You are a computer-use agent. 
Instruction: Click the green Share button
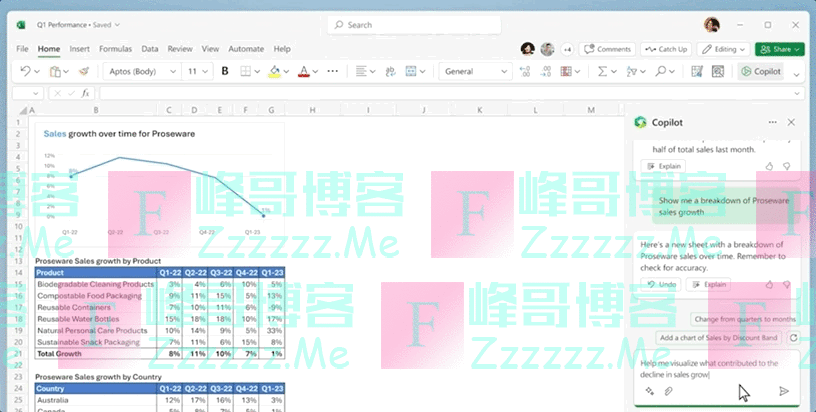tap(779, 49)
